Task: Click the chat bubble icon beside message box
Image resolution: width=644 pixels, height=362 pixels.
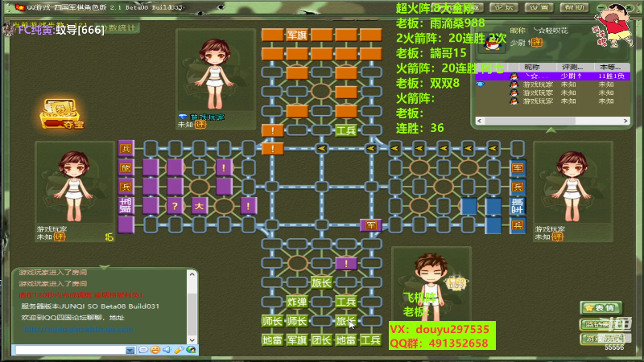Action: pyautogui.click(x=143, y=350)
